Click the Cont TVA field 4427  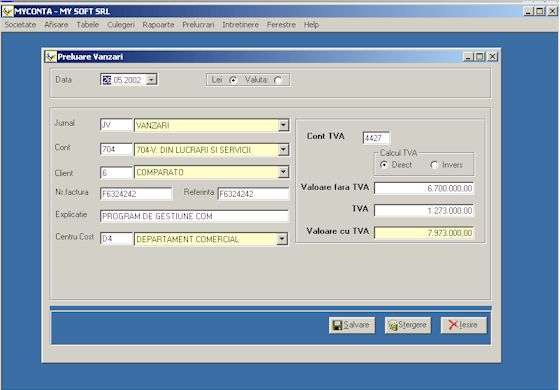point(376,138)
